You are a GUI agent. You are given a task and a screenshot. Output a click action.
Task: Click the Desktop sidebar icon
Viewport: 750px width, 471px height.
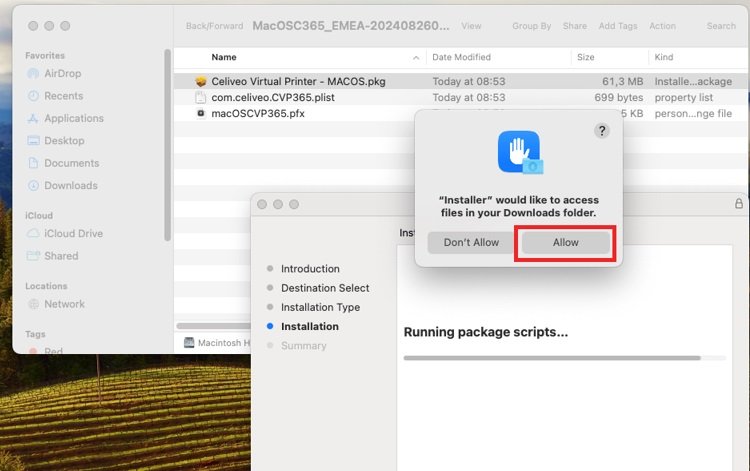33,141
